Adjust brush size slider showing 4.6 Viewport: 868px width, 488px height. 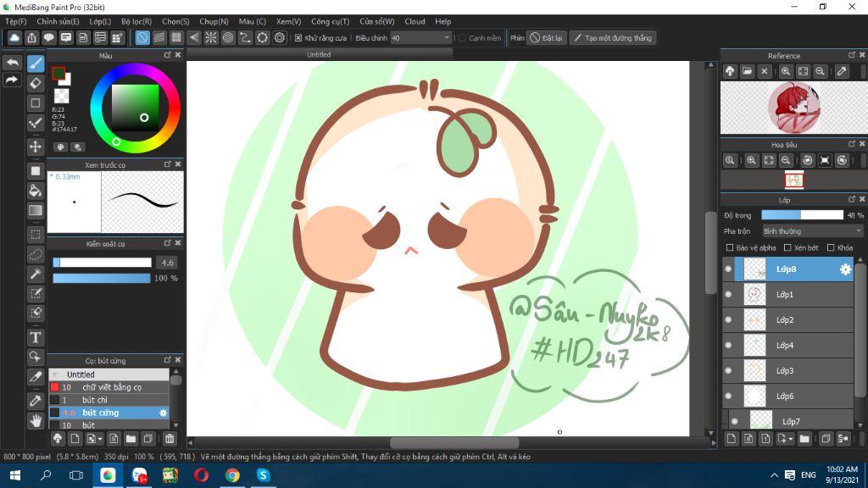click(x=103, y=263)
